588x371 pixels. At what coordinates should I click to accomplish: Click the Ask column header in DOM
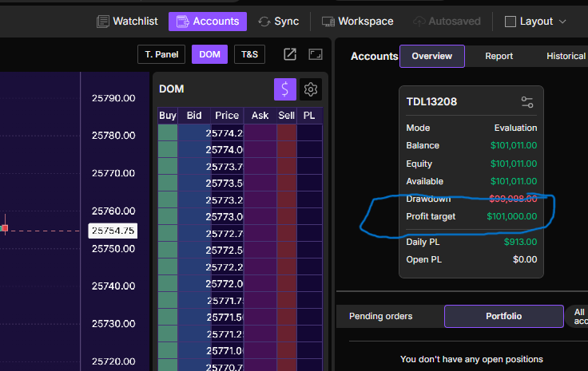(260, 116)
